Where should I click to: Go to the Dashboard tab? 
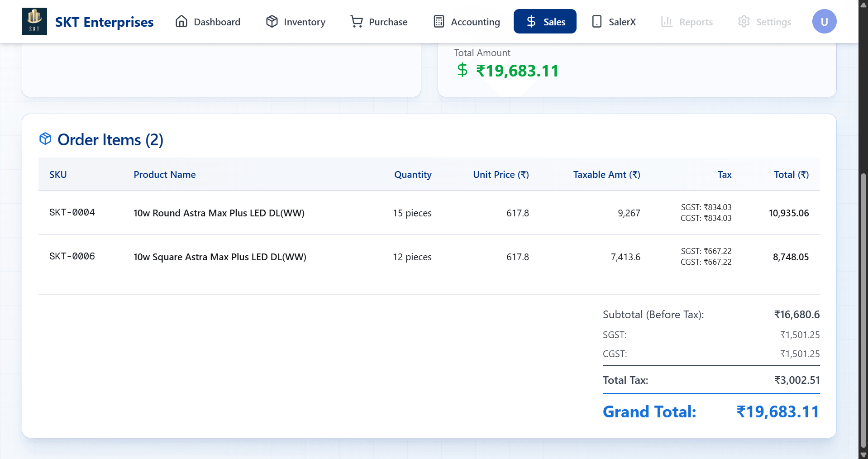click(208, 21)
